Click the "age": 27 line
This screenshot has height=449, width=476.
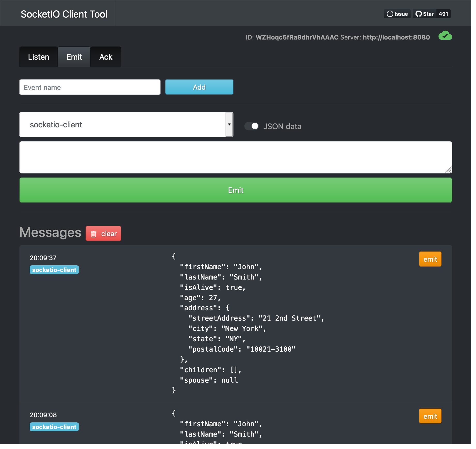coord(200,298)
